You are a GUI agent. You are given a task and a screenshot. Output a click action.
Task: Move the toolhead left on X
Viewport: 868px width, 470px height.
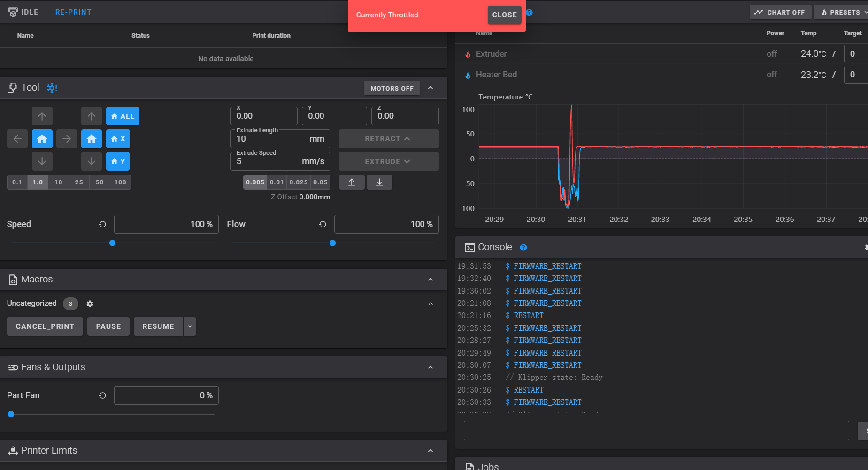coord(17,139)
